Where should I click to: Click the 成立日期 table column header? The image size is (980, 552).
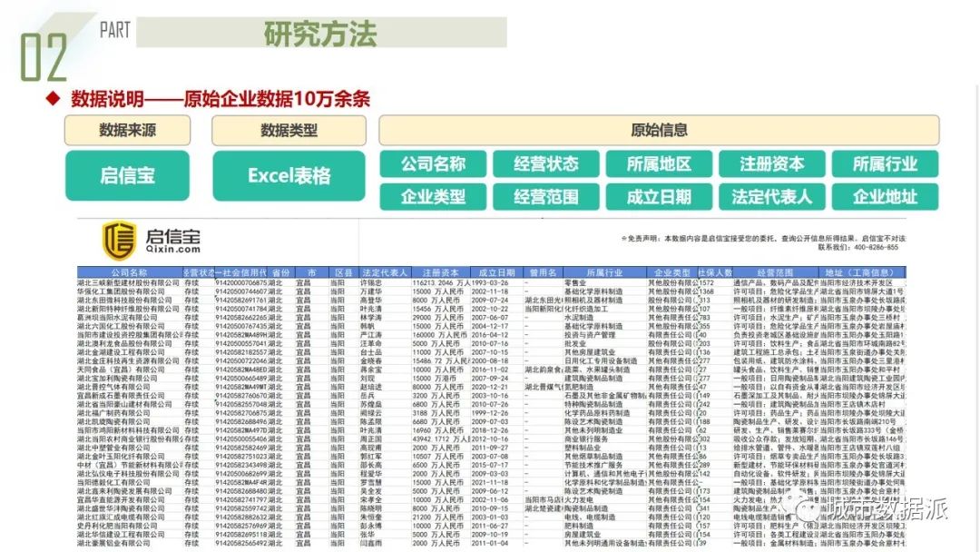497,272
